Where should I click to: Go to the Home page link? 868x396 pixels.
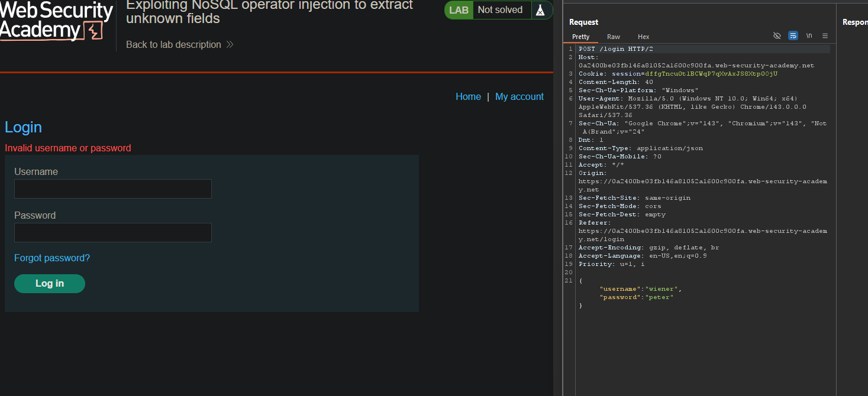tap(468, 97)
